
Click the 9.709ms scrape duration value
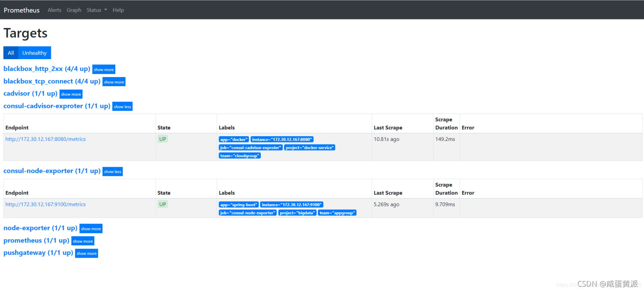(x=445, y=204)
